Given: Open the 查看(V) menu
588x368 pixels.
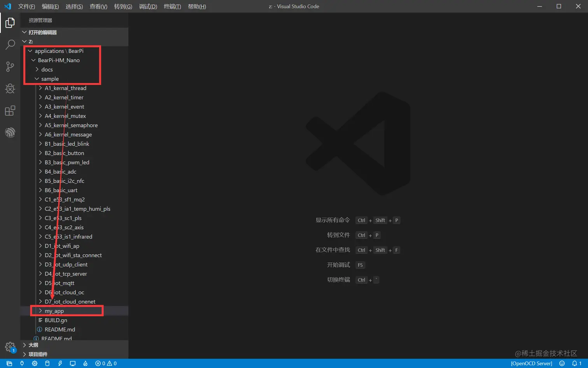Looking at the screenshot, I should (98, 6).
